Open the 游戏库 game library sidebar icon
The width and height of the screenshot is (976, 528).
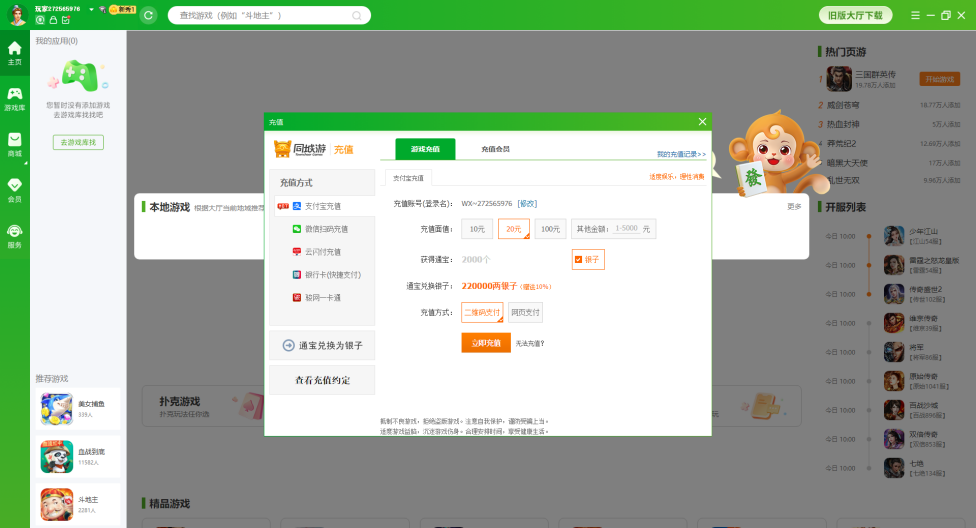point(14,98)
